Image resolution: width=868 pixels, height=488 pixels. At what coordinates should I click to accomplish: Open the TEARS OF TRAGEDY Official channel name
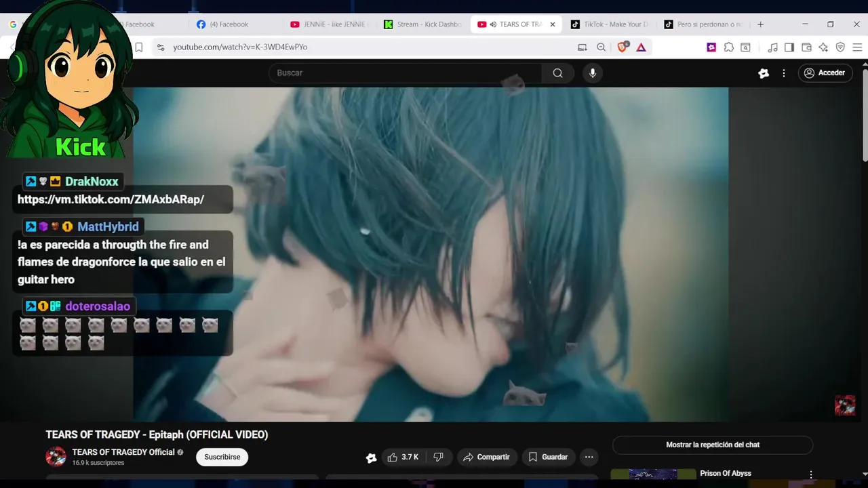pos(123,452)
